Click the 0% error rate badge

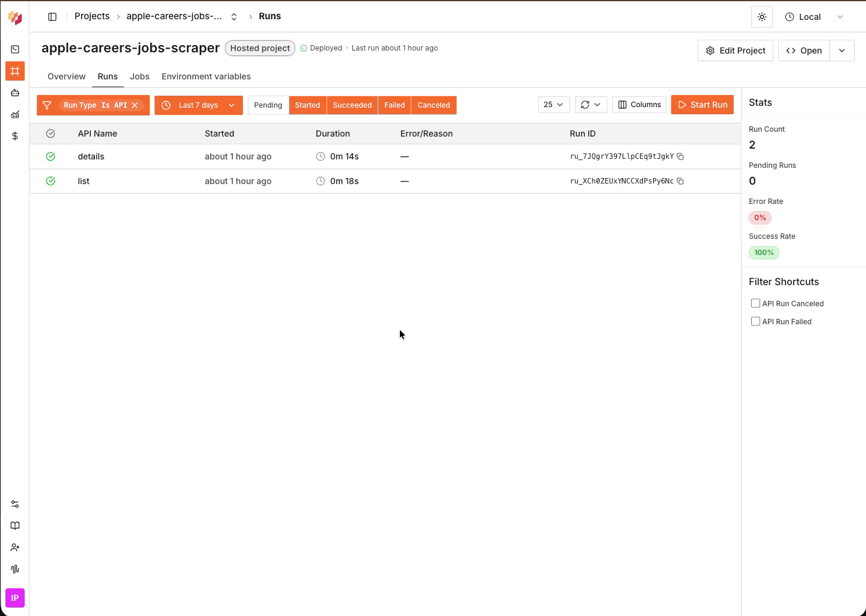pyautogui.click(x=760, y=218)
